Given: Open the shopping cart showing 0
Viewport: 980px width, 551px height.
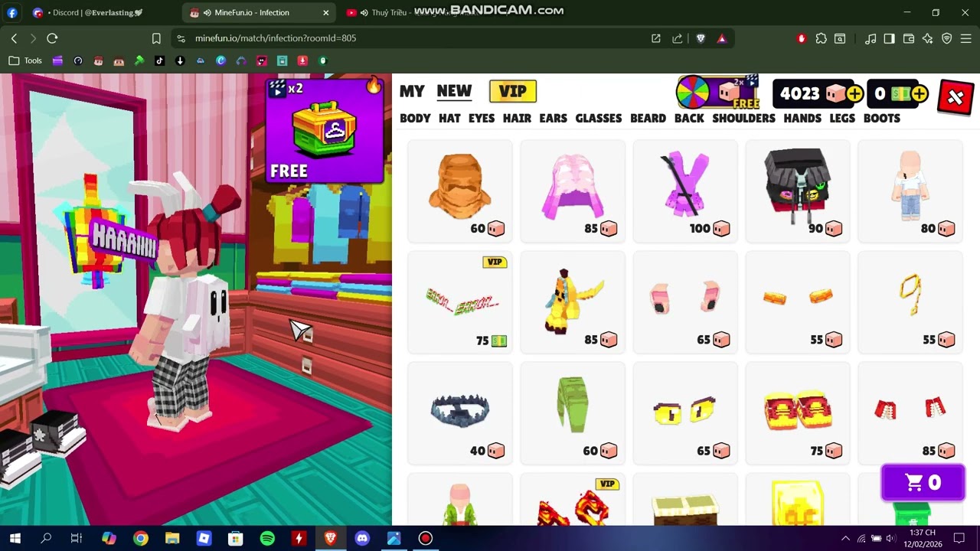Looking at the screenshot, I should (923, 483).
